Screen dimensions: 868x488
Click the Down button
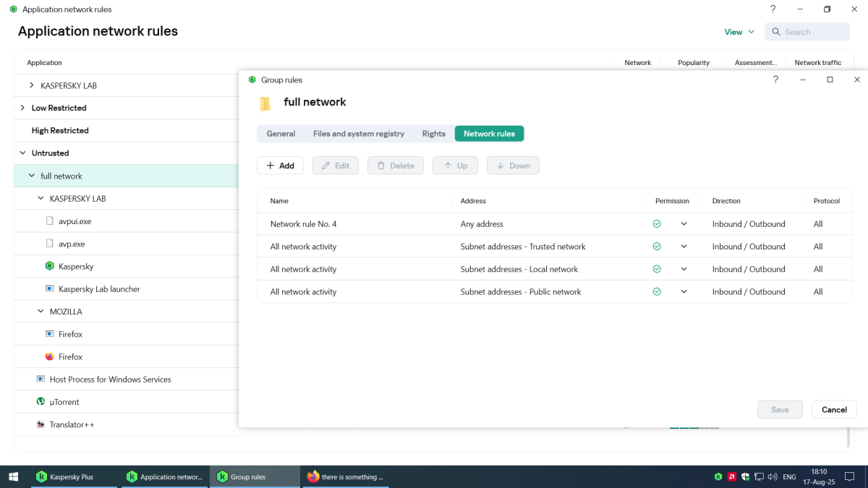[x=513, y=166]
